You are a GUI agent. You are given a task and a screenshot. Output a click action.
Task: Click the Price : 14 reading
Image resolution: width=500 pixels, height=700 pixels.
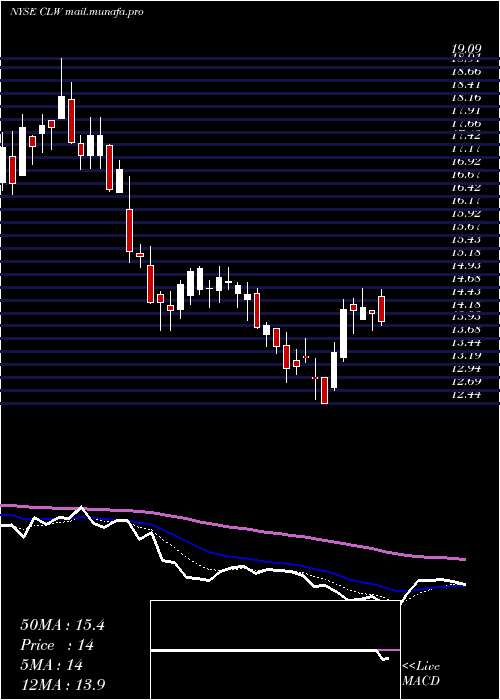(x=57, y=645)
